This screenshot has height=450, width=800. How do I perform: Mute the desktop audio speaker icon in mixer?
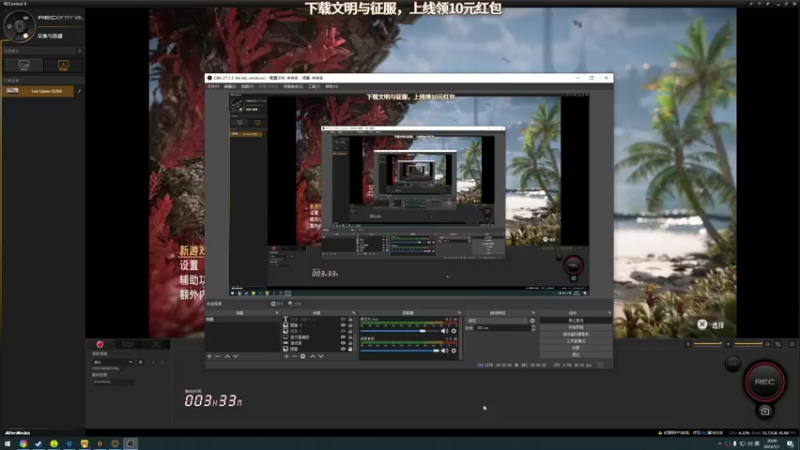pos(444,351)
